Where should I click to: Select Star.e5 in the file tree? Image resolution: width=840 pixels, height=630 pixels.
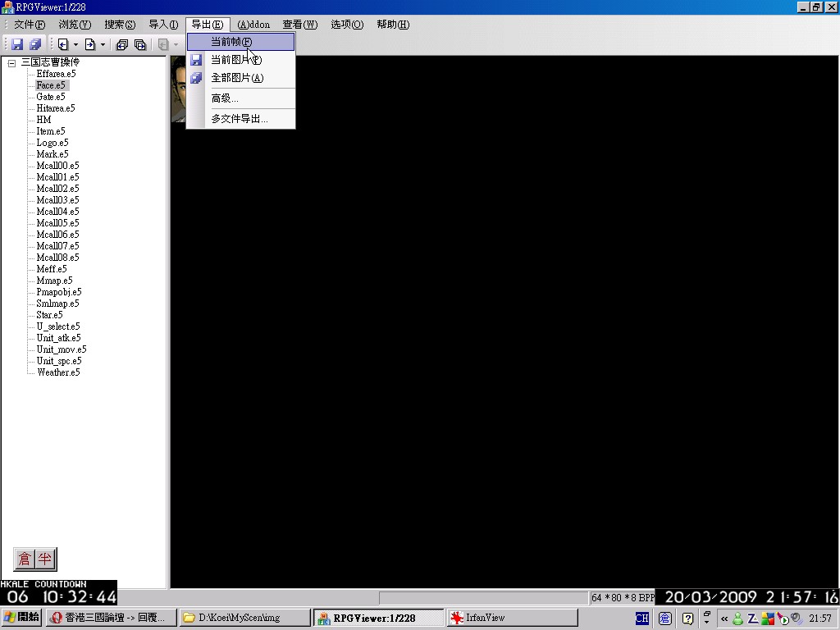tap(49, 315)
